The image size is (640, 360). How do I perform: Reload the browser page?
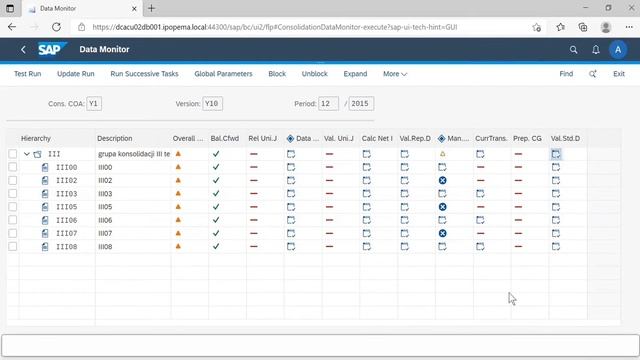tap(56, 27)
